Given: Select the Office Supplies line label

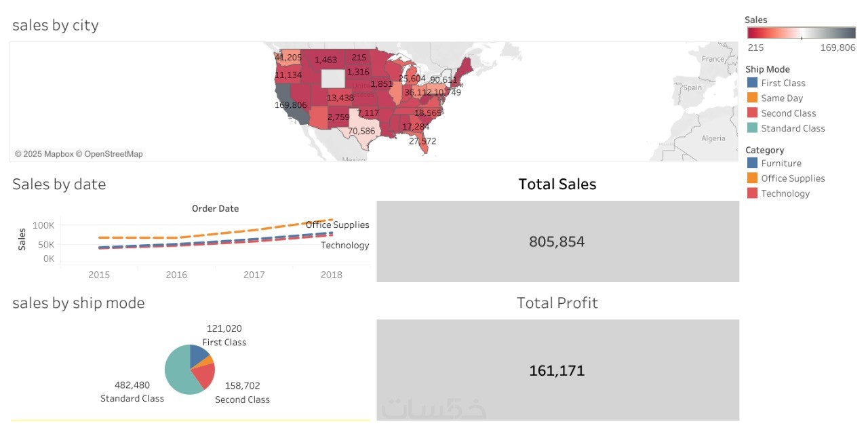Looking at the screenshot, I should 338,225.
